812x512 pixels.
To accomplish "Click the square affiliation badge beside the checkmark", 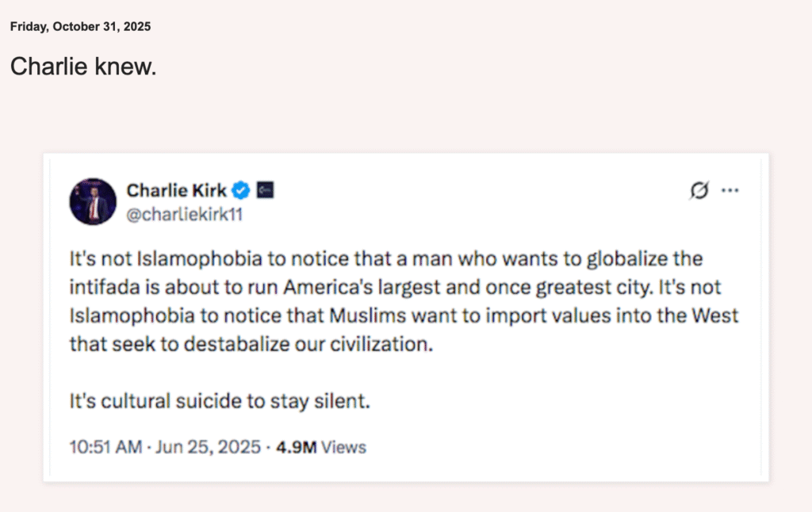I will pyautogui.click(x=265, y=190).
